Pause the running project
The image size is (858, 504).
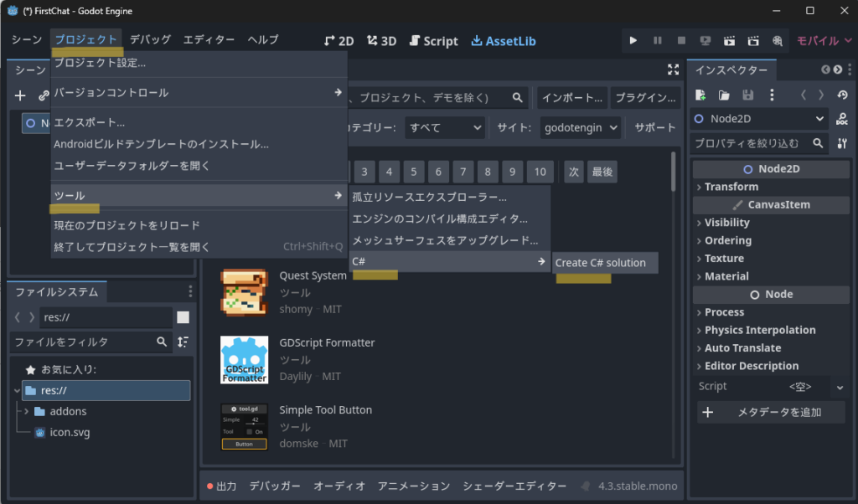point(657,40)
